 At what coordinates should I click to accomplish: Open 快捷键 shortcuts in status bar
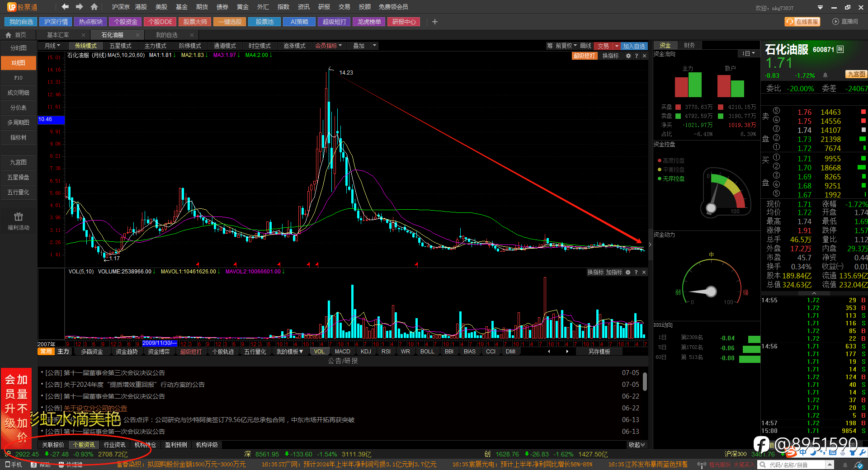pyautogui.click(x=71, y=465)
